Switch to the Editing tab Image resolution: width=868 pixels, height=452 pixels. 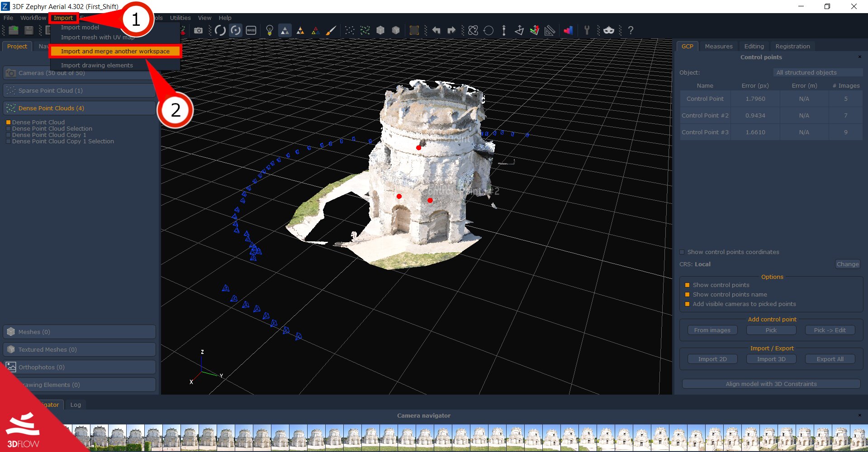754,46
